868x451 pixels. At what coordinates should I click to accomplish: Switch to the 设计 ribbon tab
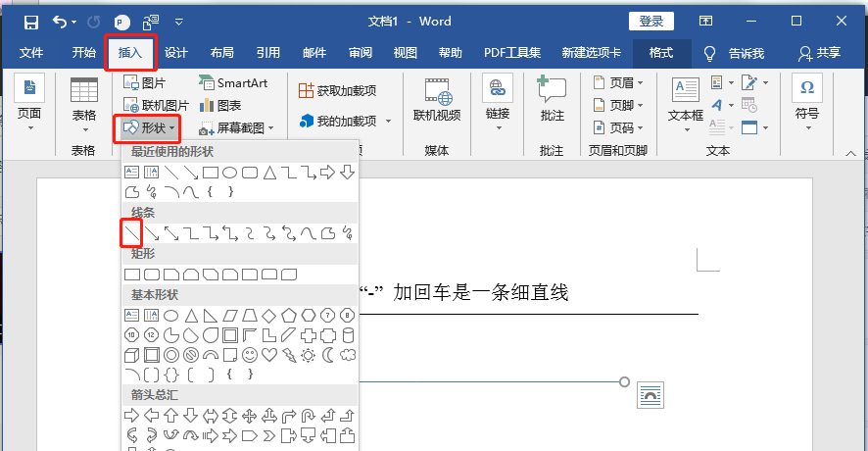tap(176, 53)
